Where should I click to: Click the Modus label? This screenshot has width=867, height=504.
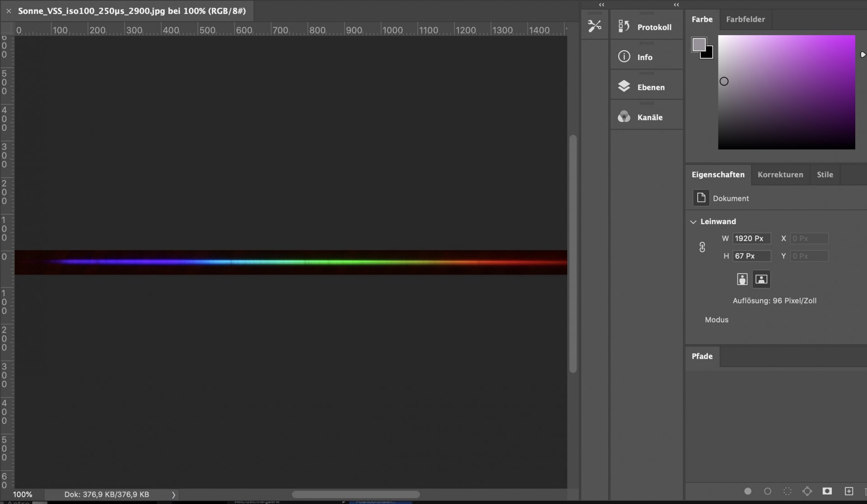[717, 319]
